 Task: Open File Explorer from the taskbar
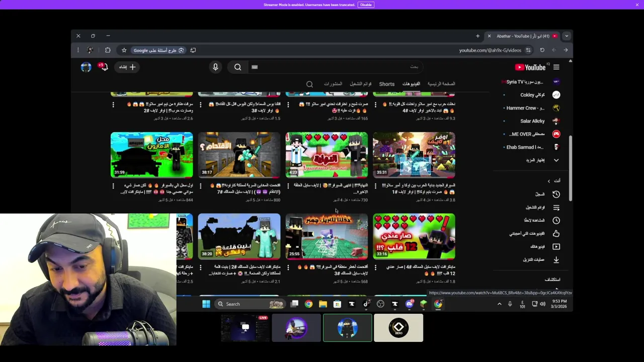tap(323, 304)
